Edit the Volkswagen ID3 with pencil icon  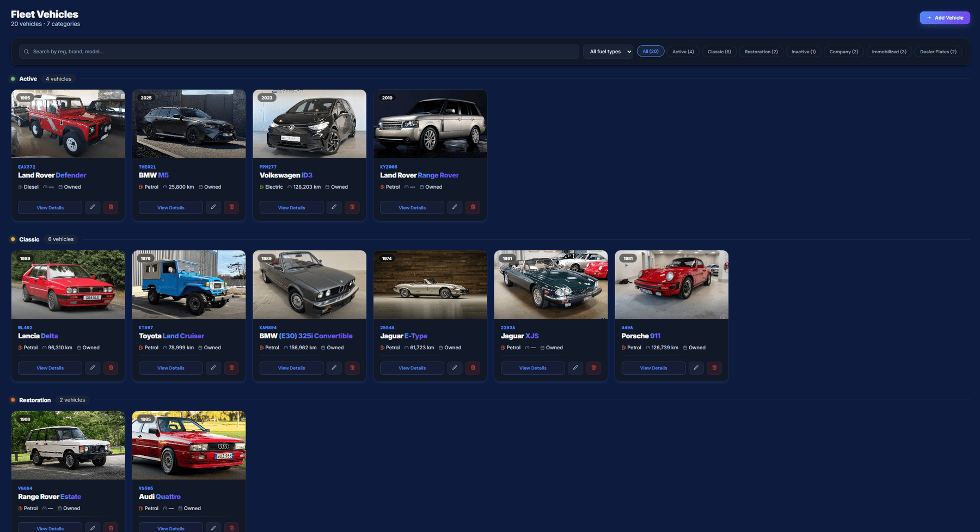[334, 207]
